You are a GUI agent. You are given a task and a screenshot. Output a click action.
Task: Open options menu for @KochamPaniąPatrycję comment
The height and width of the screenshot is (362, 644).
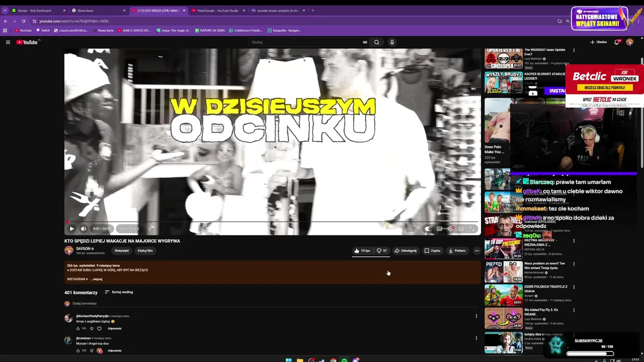click(x=476, y=316)
